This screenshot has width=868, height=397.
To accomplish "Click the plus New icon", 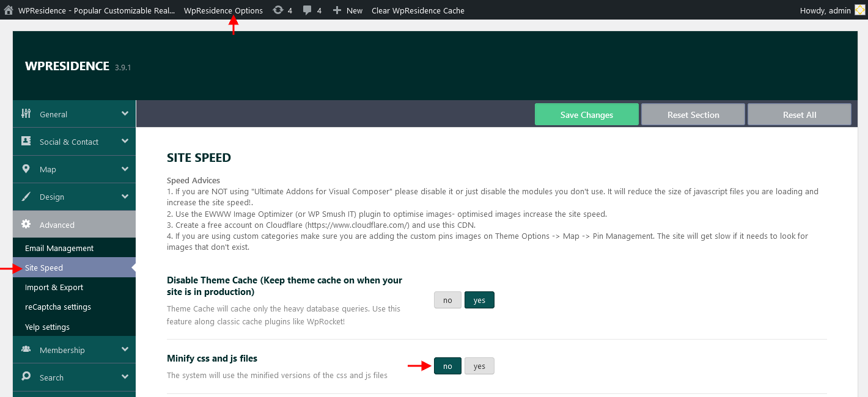I will point(337,10).
